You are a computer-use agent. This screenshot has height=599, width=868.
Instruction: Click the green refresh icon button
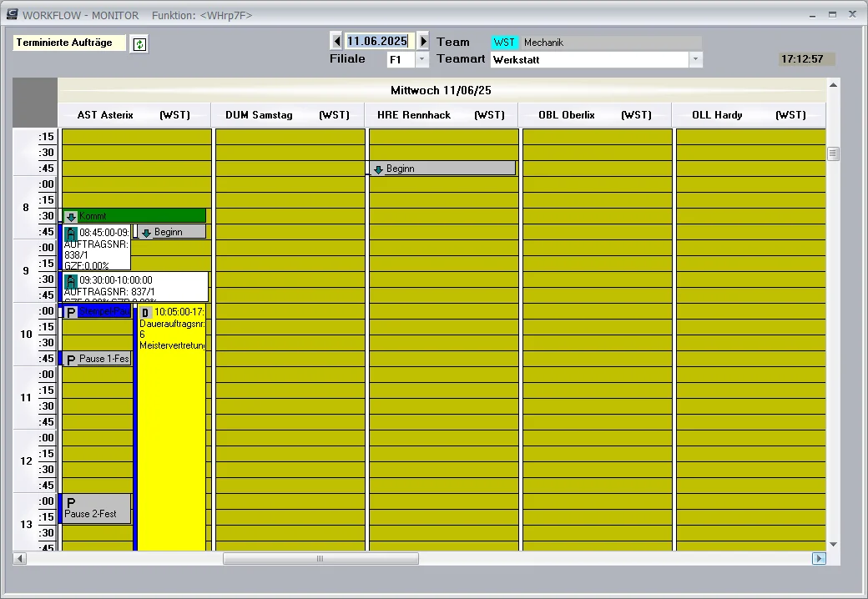click(x=139, y=44)
